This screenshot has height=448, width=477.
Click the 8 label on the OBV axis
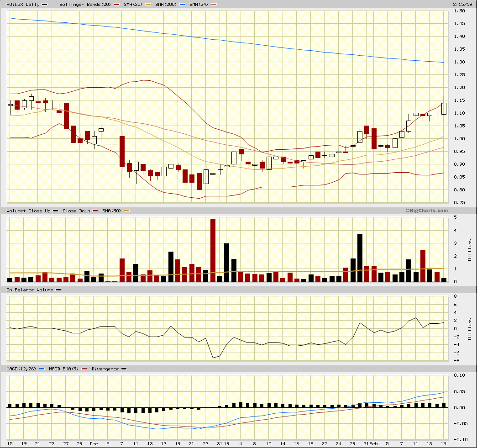pyautogui.click(x=456, y=296)
